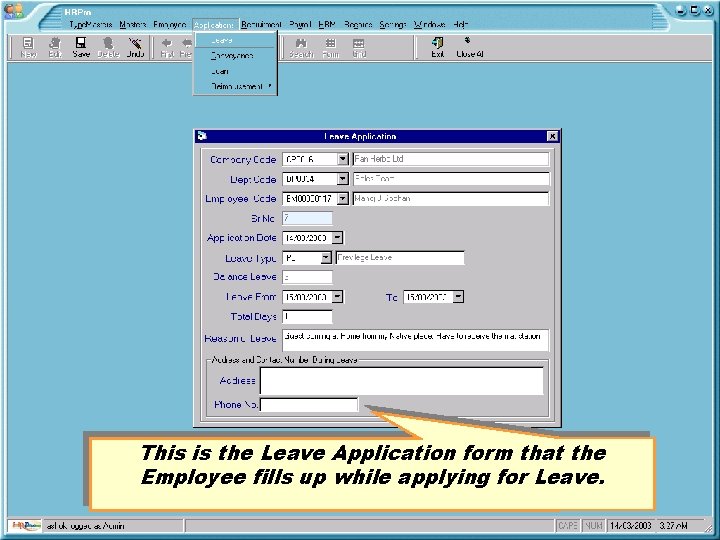Open the Application Date picker arrow
The width and height of the screenshot is (720, 540).
coord(337,238)
